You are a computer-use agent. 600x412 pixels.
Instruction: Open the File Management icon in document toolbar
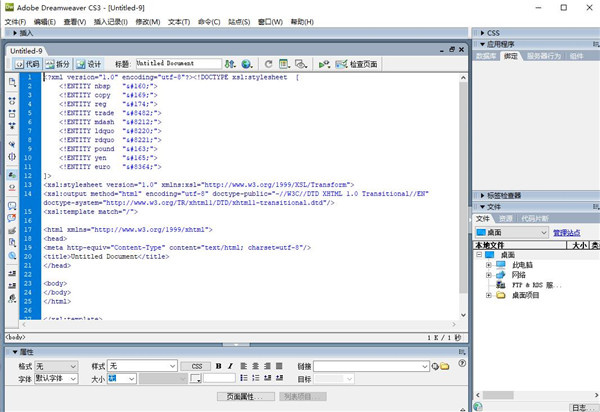230,64
